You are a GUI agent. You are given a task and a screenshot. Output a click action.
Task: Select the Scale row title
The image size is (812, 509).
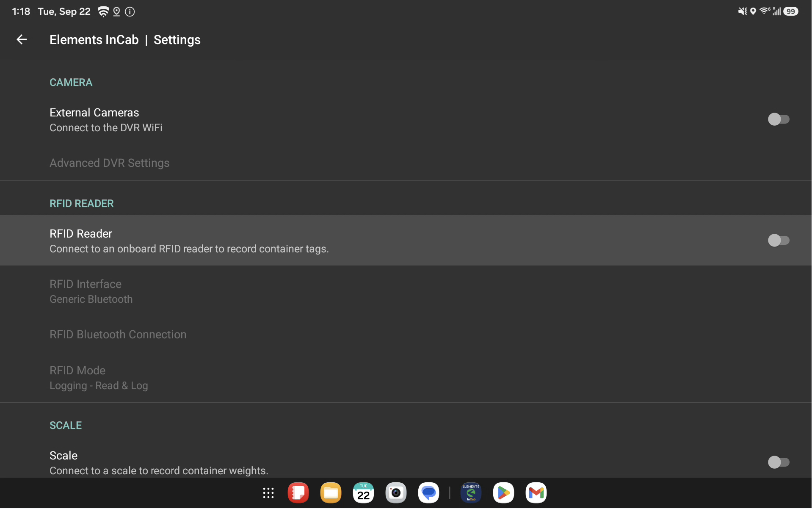(x=64, y=456)
